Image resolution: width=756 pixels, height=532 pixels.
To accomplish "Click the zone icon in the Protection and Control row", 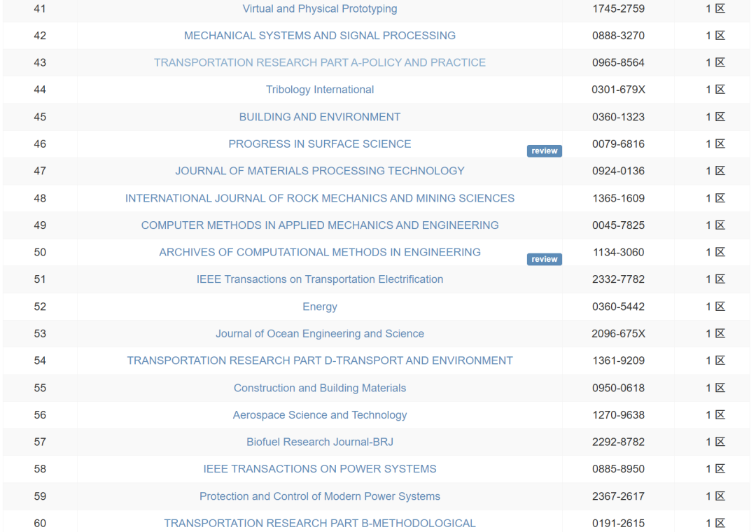I will 720,496.
